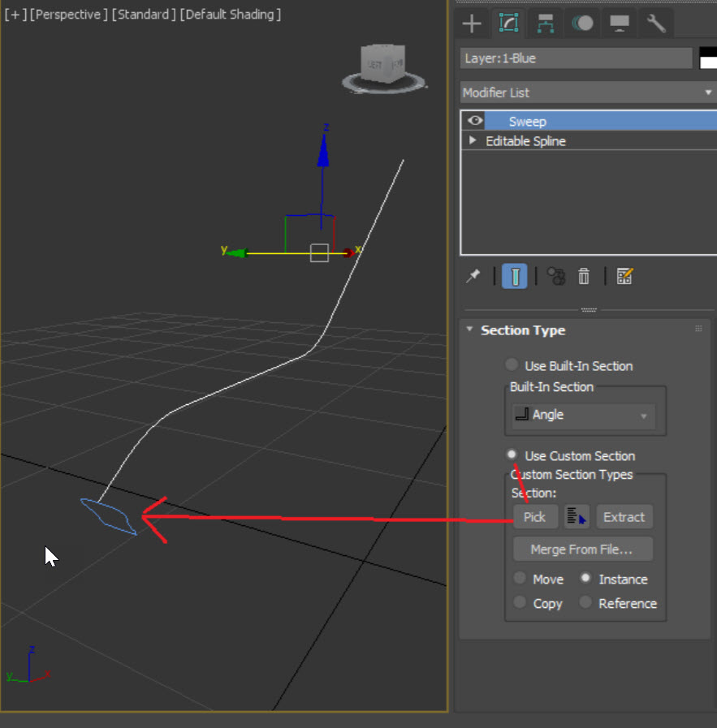Click the Make Unique icon
The width and height of the screenshot is (717, 728).
[x=555, y=276]
